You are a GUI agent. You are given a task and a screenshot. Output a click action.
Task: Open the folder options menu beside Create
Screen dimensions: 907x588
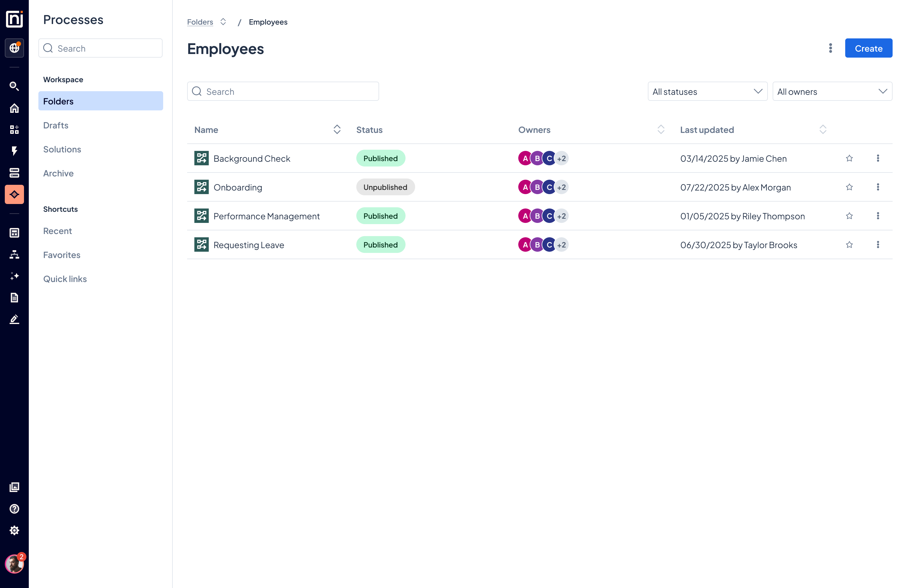(x=831, y=48)
